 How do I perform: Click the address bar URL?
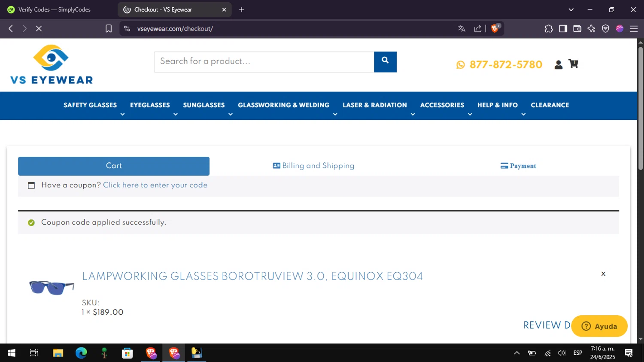175,28
